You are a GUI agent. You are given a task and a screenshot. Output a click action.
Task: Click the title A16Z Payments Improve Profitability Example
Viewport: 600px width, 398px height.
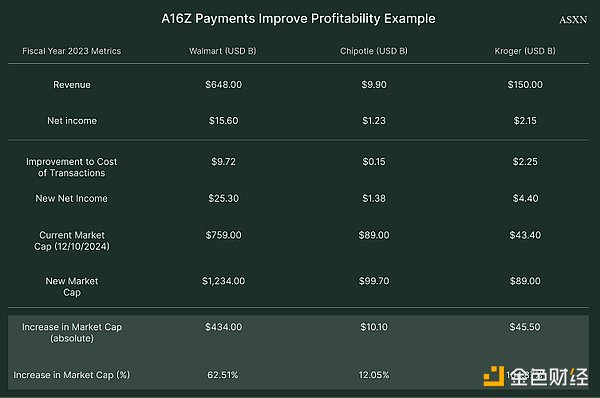point(298,18)
